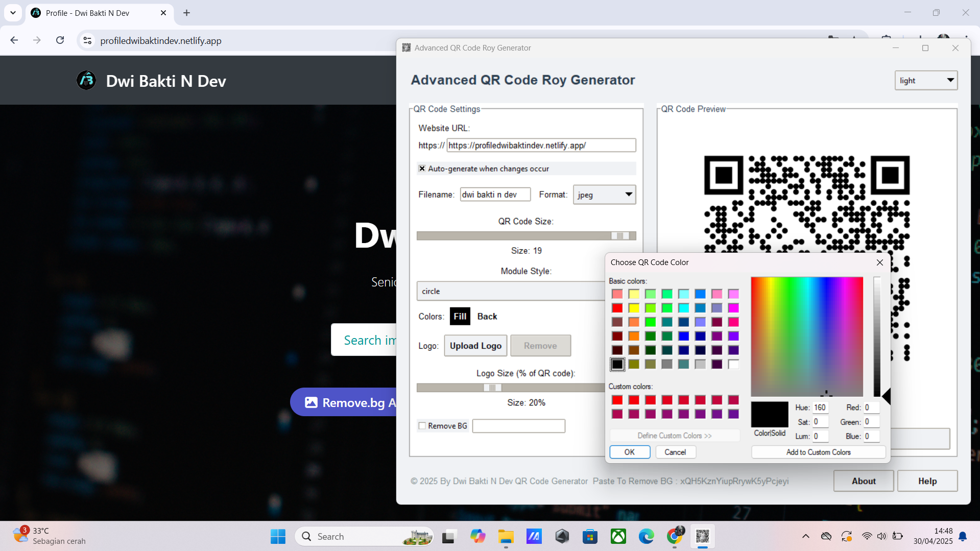The width and height of the screenshot is (980, 551).
Task: Open the Format dropdown showing jpeg
Action: pyautogui.click(x=604, y=195)
